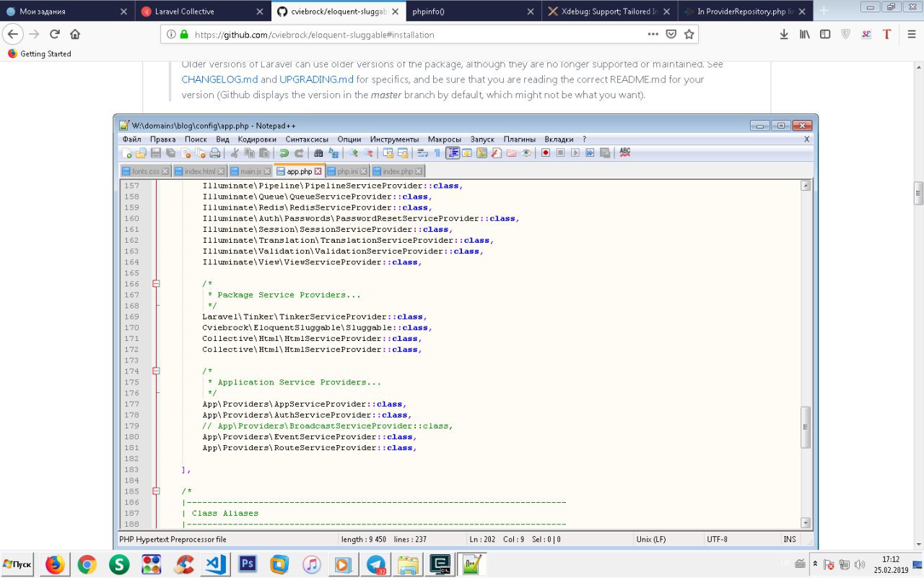
Task: Undo with the green arrow icon
Action: tap(284, 152)
